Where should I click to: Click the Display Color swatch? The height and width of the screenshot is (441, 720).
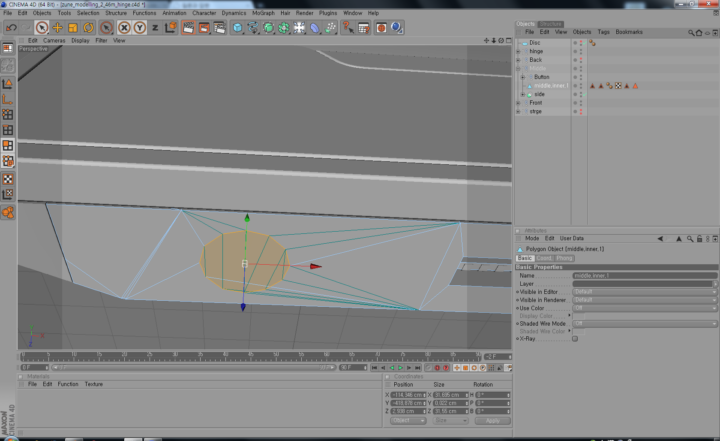579,316
